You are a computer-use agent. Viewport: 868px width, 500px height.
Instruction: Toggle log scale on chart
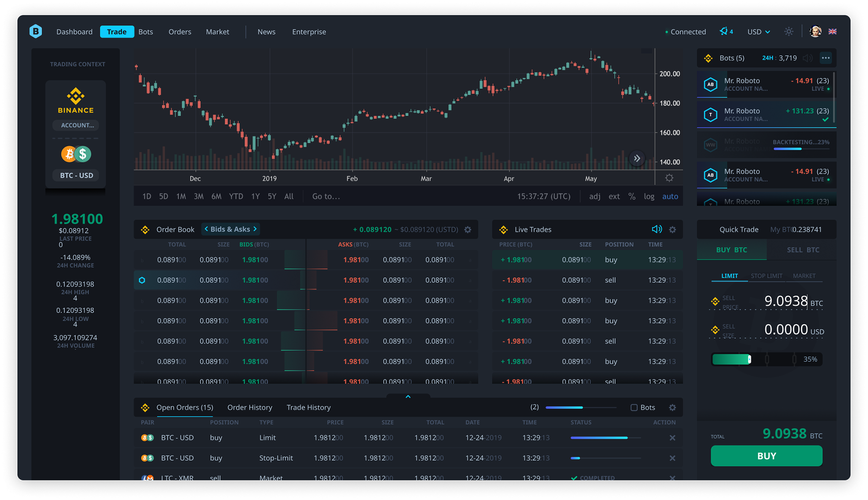[649, 196]
